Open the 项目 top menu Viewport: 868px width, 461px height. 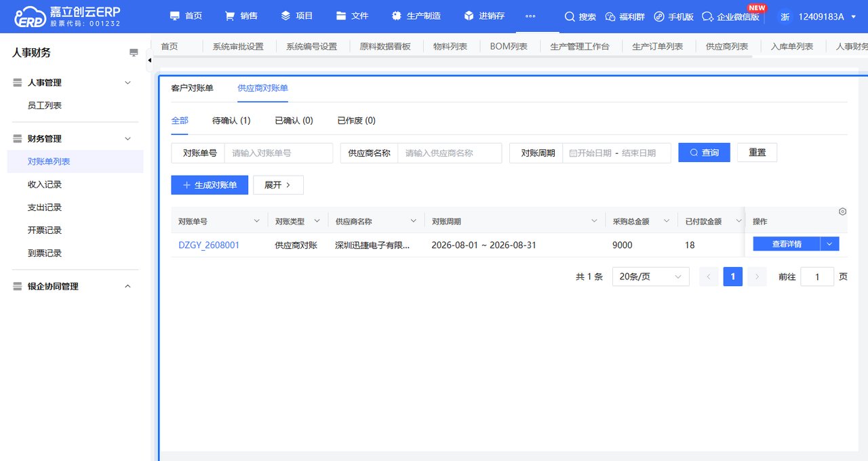pos(297,16)
